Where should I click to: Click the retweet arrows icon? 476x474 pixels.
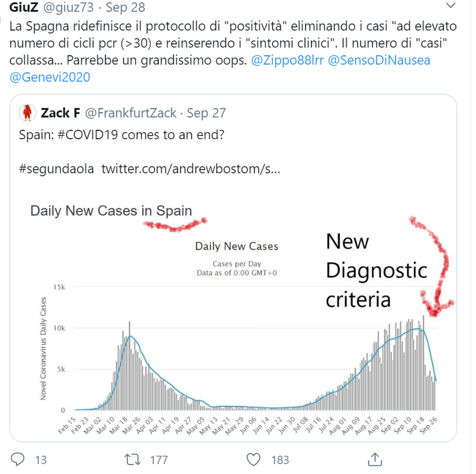133,459
